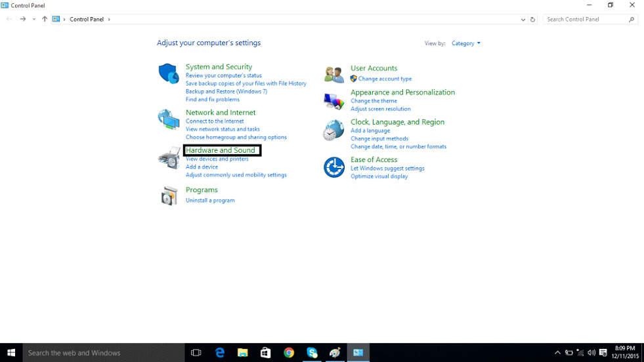The height and width of the screenshot is (362, 644).
Task: Click Review your computer's status
Action: (223, 75)
